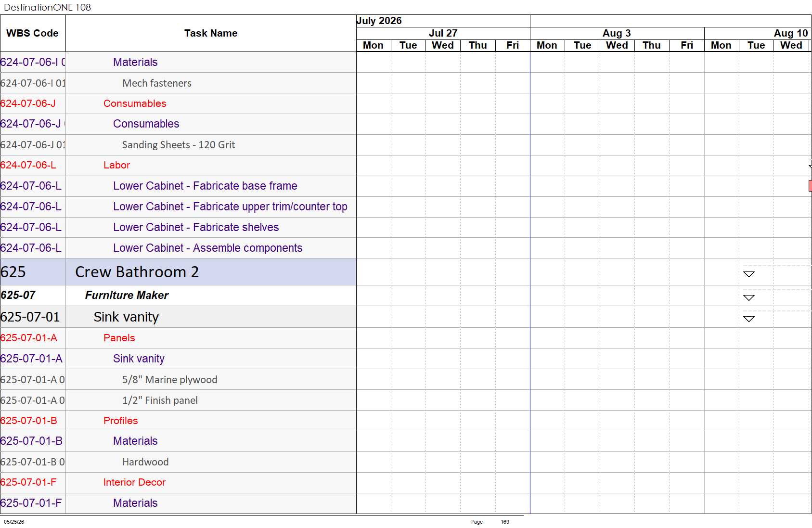Select Lower Cabinet - Fabricate base frame task
Viewport: 812px width, 528px height.
pyautogui.click(x=178, y=186)
